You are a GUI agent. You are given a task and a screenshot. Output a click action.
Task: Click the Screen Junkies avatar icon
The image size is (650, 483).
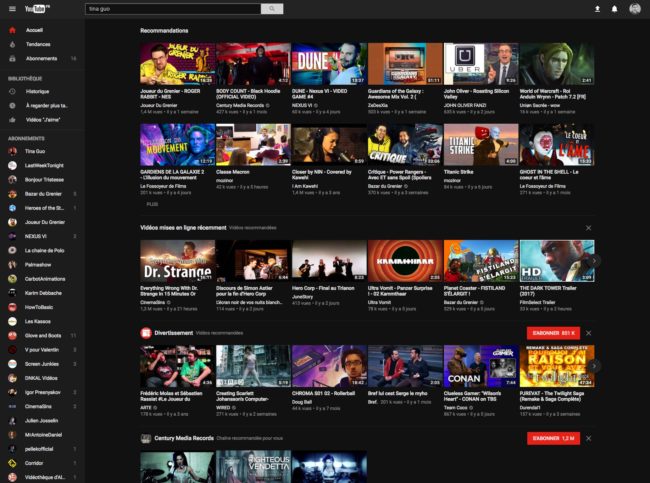pos(12,364)
